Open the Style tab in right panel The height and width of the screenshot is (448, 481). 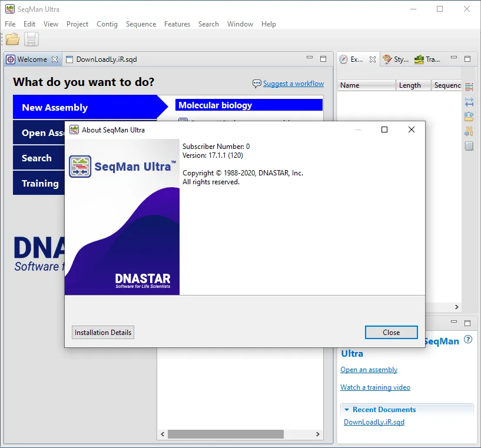396,59
